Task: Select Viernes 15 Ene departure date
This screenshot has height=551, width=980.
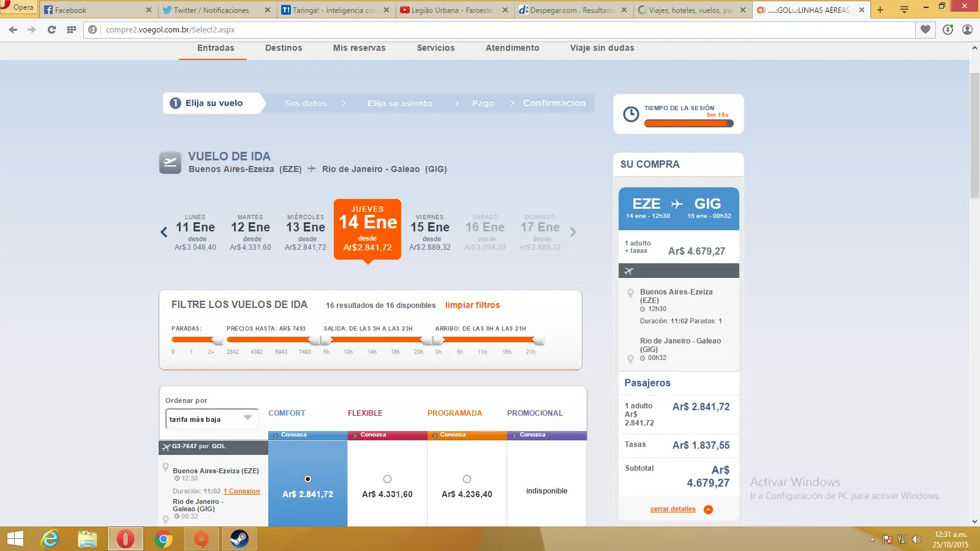Action: [430, 232]
